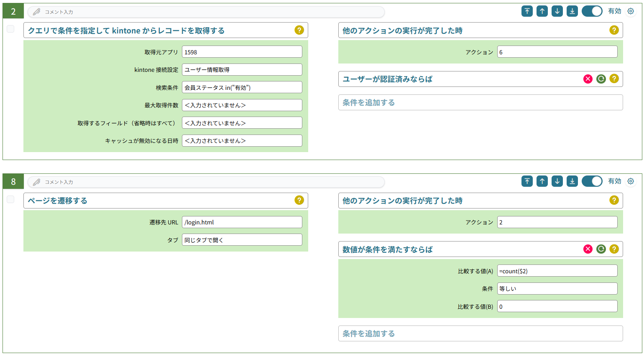This screenshot has height=356, width=644.
Task: Click the 比較する値(A) field
Action: tap(557, 271)
